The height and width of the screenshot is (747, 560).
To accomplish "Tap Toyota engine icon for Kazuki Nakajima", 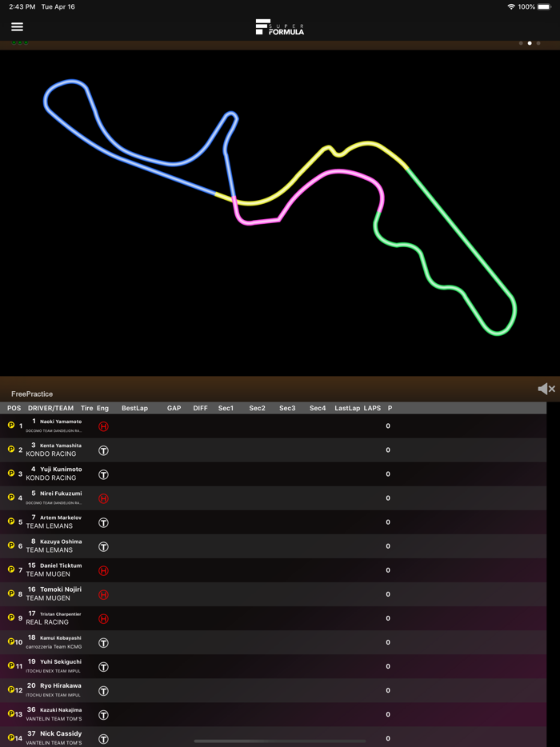I will (103, 715).
